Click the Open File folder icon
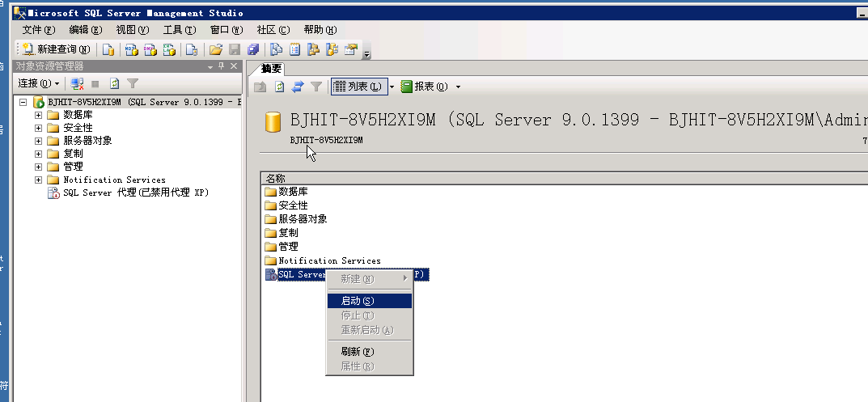This screenshot has width=868, height=402. (x=216, y=50)
